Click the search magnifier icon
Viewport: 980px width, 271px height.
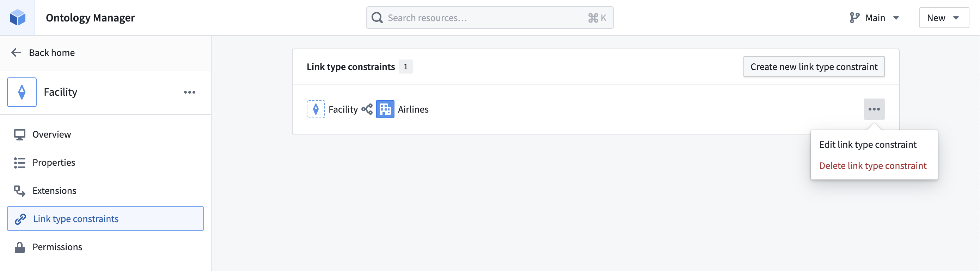[377, 18]
